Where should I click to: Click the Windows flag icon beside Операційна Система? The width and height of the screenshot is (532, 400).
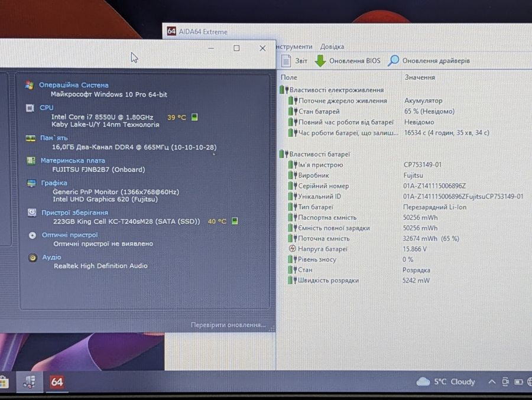click(30, 85)
